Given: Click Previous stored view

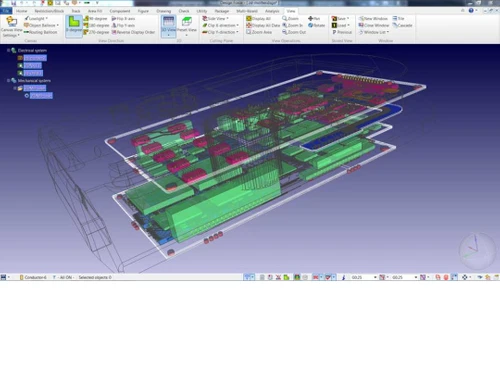Looking at the screenshot, I should [x=342, y=32].
